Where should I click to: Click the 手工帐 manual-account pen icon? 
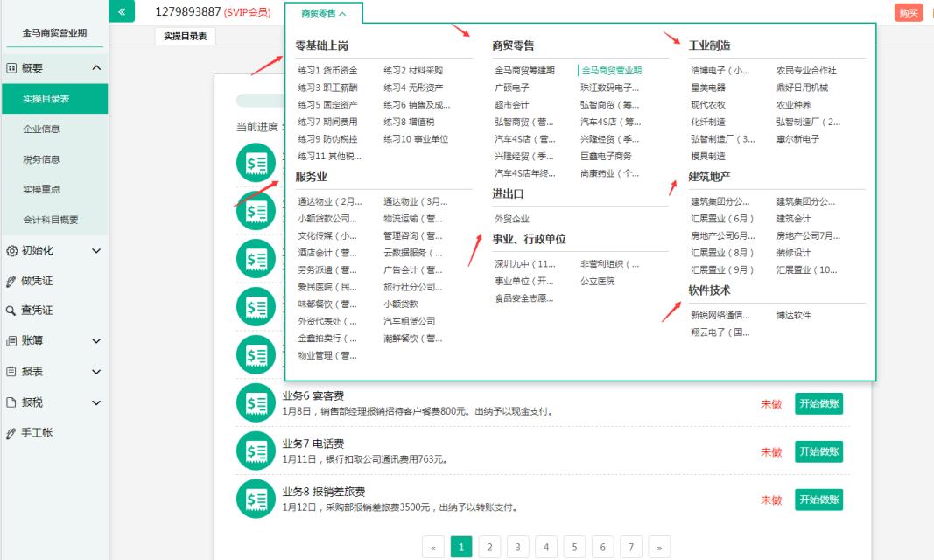(x=12, y=431)
